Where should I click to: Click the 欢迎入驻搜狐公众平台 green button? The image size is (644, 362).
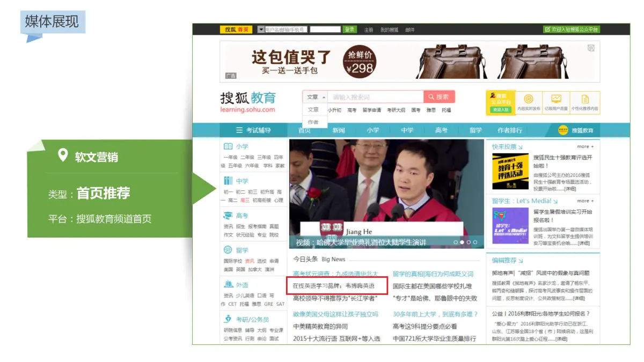(x=571, y=29)
